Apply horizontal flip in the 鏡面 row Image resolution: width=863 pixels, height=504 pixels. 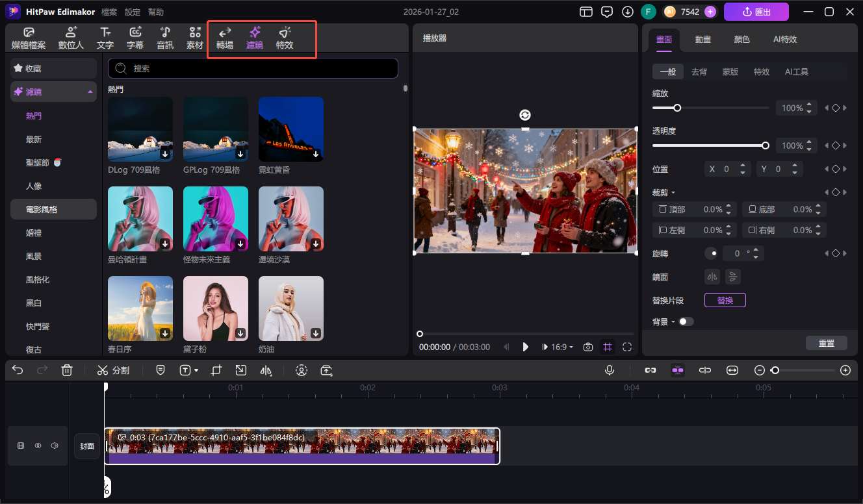click(x=712, y=276)
